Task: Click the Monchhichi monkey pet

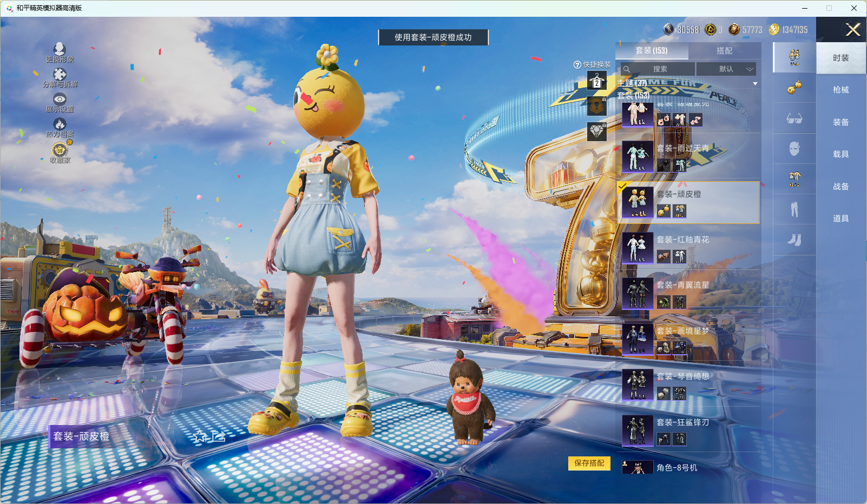Action: click(x=470, y=397)
